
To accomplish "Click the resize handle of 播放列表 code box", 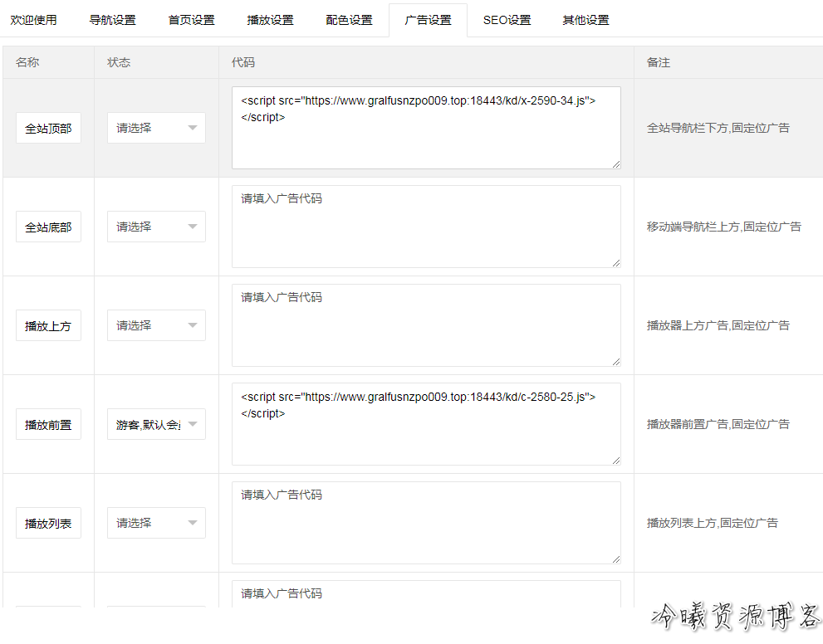I will [616, 559].
